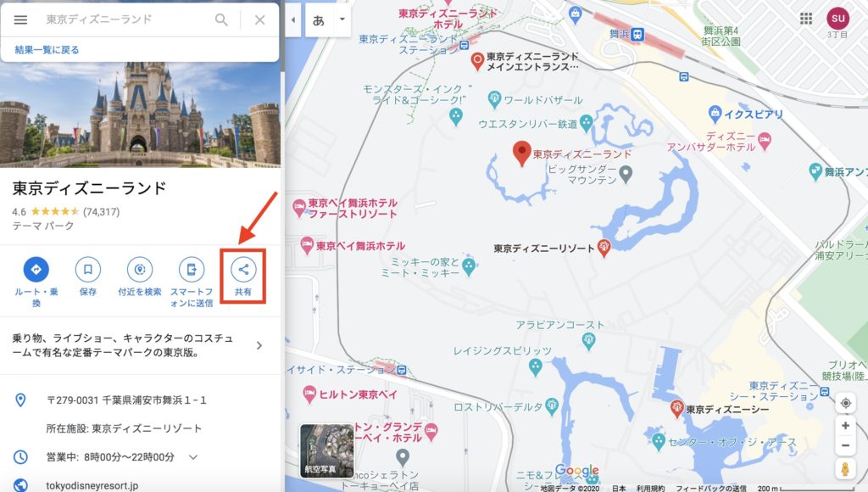Image resolution: width=868 pixels, height=492 pixels.
Task: Go back via 結果一覧に戻る link
Action: coord(47,50)
